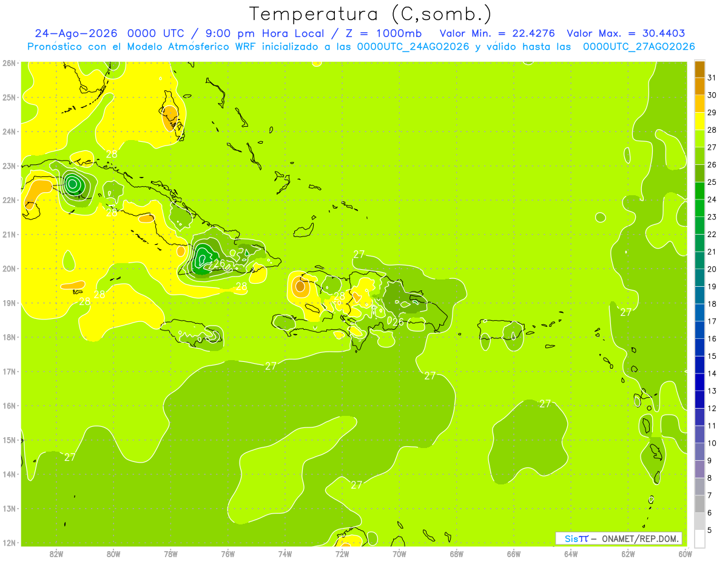This screenshot has width=728, height=562.
Task: Pick the orange swatch between 30 and 31
Action: pos(699,87)
